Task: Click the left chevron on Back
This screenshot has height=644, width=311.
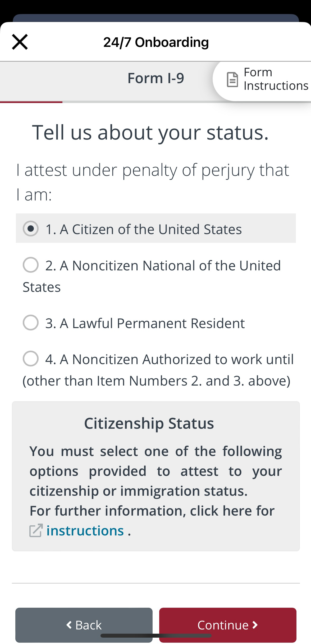Action: pos(69,625)
